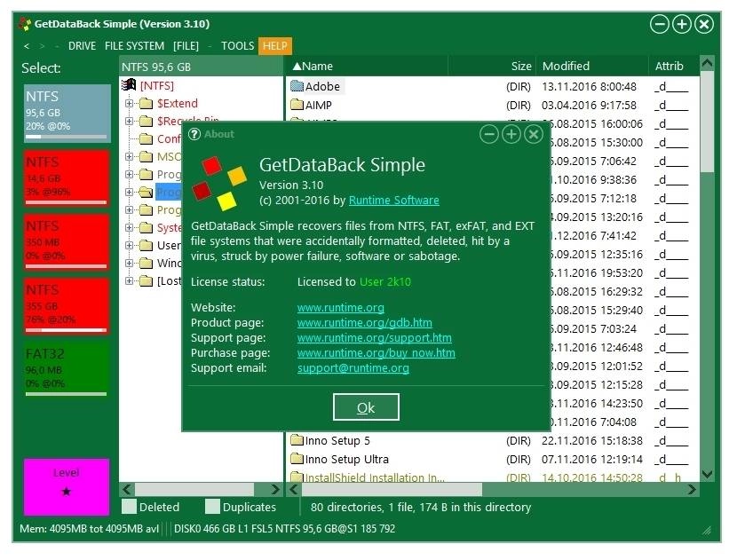This screenshot has height=560, width=737.
Task: Open the TOOLS menu
Action: click(237, 46)
